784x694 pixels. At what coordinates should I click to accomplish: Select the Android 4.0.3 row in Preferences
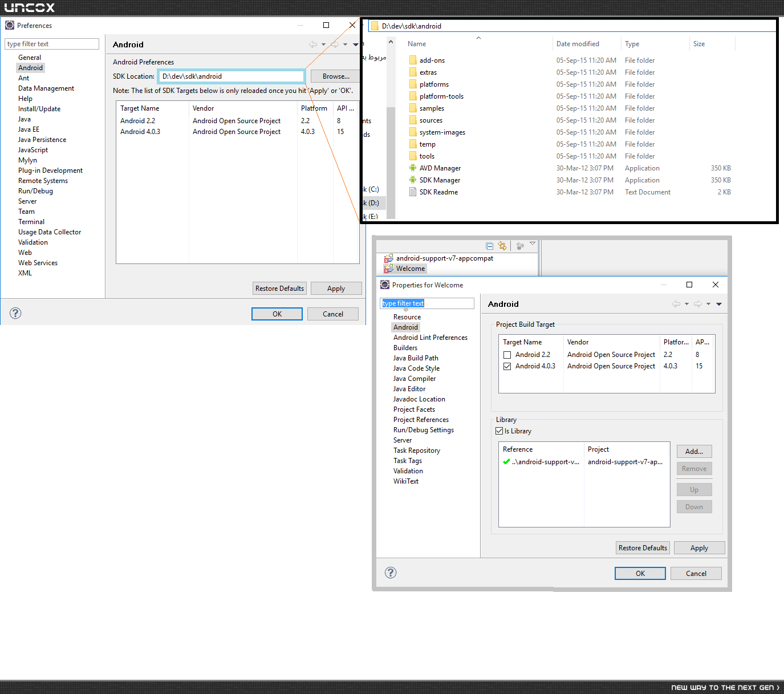[237, 132]
